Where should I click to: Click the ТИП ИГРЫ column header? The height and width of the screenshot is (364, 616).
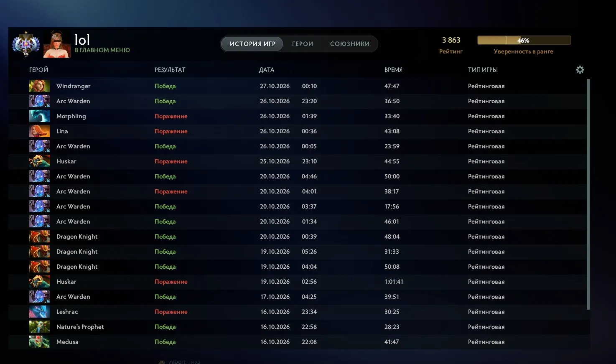483,70
